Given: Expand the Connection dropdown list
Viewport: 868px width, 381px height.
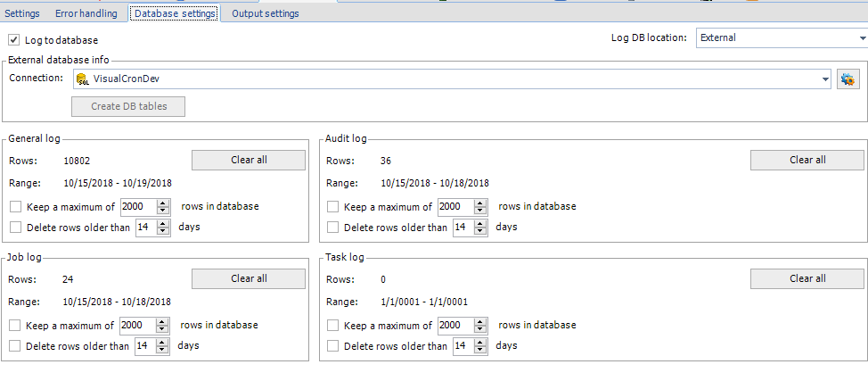Looking at the screenshot, I should point(825,79).
